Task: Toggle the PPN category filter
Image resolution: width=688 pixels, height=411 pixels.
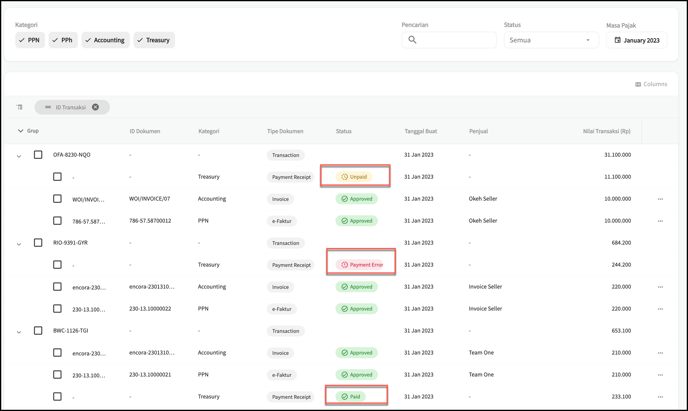Action: tap(30, 40)
